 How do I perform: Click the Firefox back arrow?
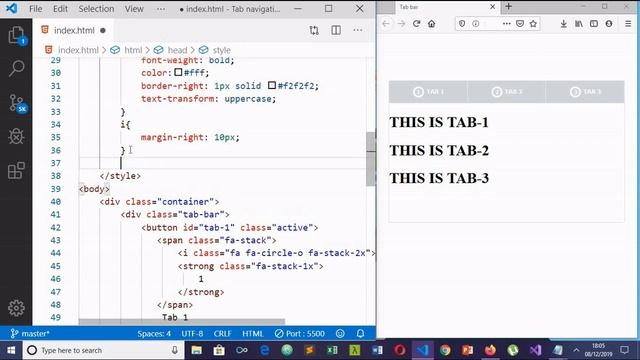(x=386, y=24)
